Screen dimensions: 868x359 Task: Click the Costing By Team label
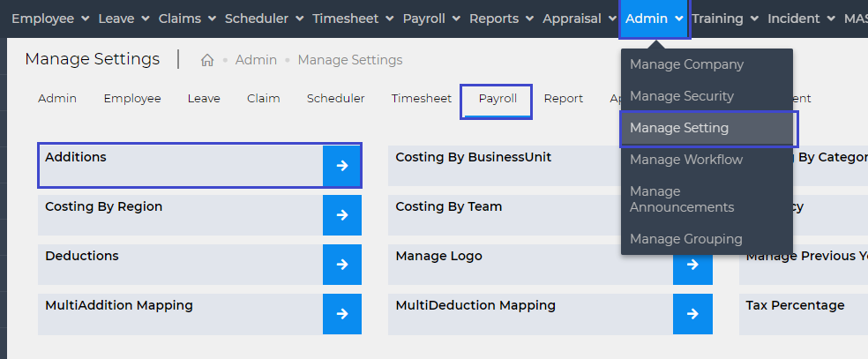click(448, 207)
